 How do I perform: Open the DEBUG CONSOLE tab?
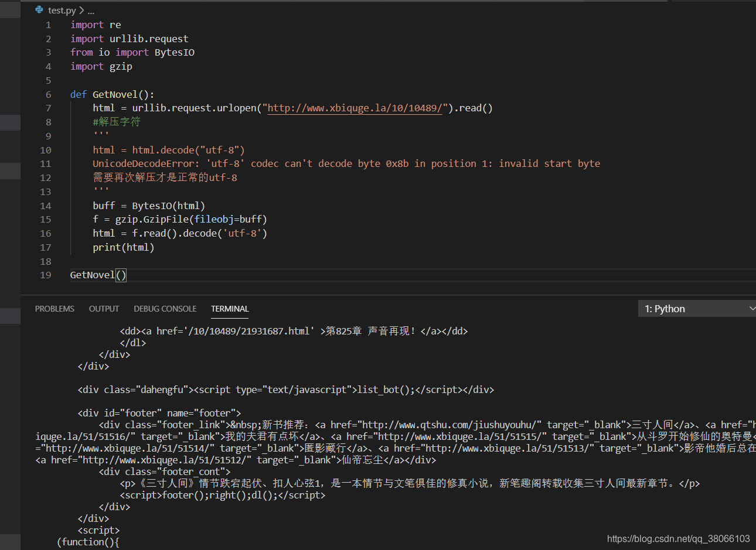click(165, 309)
